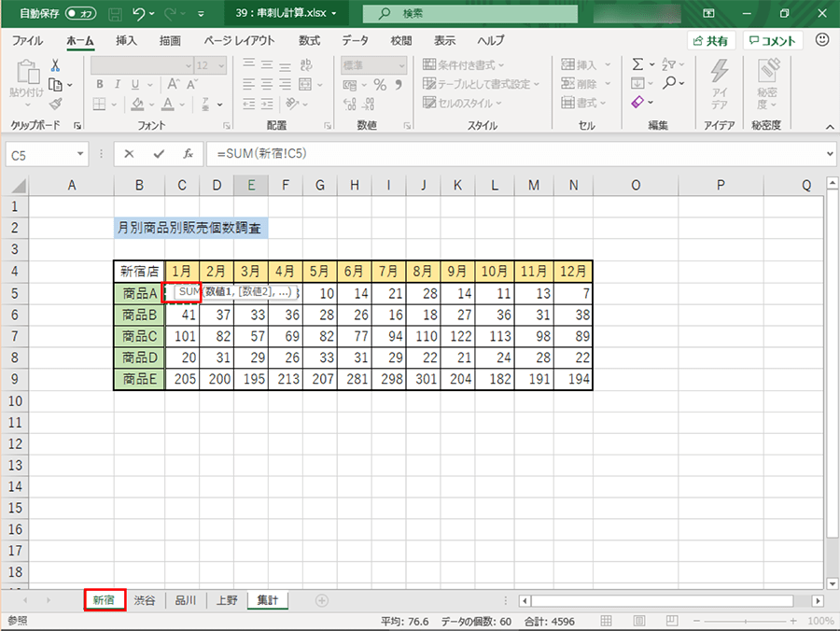
Task: Switch to the 挿入 ribbon tab
Action: point(126,41)
